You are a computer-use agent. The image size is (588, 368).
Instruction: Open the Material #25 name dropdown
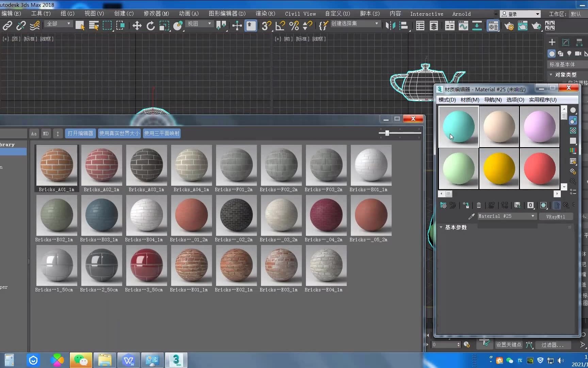click(533, 216)
